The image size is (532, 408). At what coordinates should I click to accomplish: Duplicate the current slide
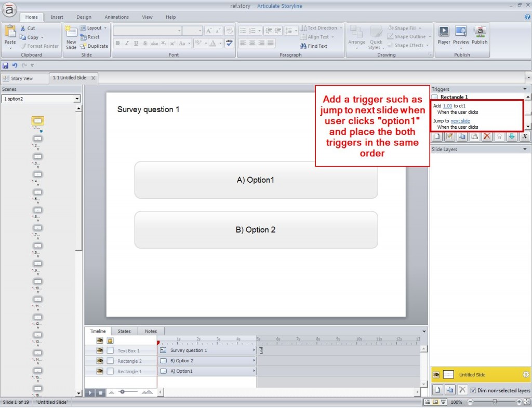[94, 46]
